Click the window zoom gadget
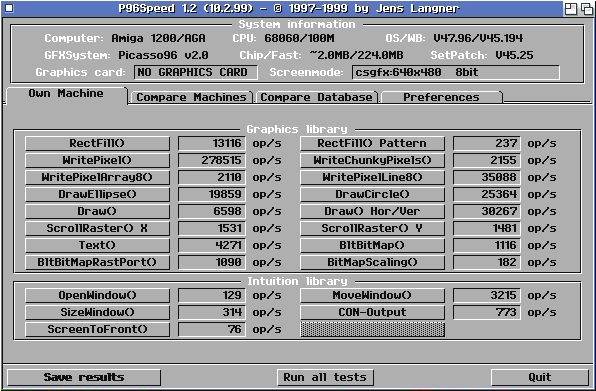 (571, 8)
